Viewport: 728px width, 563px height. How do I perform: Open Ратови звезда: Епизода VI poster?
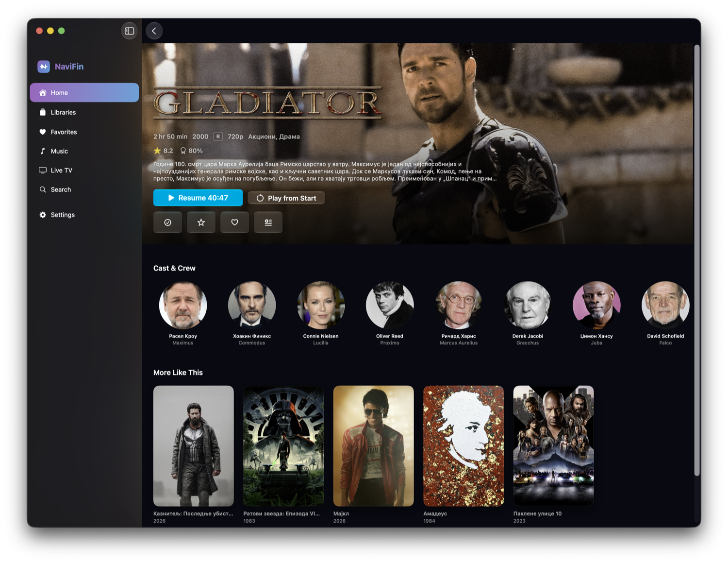tap(283, 446)
